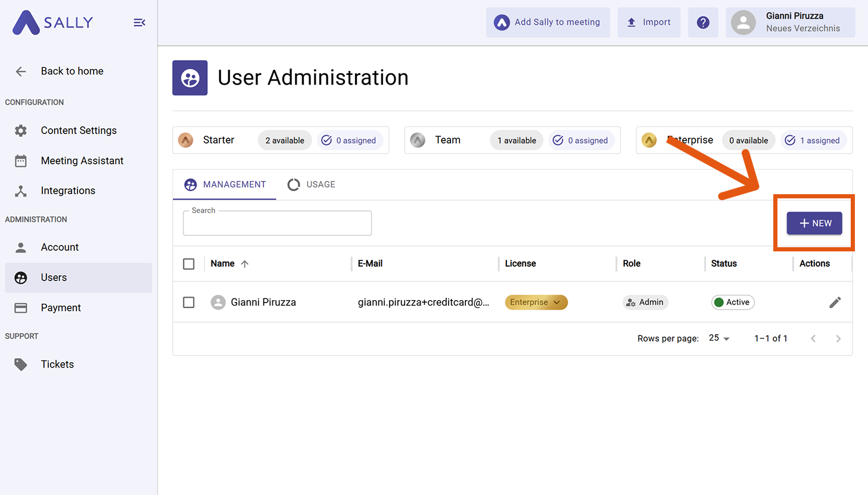The image size is (868, 495).
Task: Collapse the sidebar menu icon
Action: pos(139,23)
